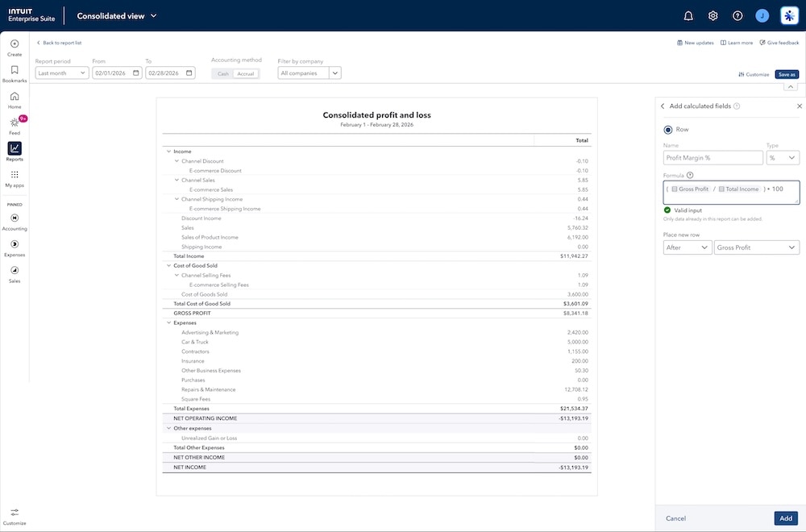Switch accounting method to Accrual

(x=246, y=73)
